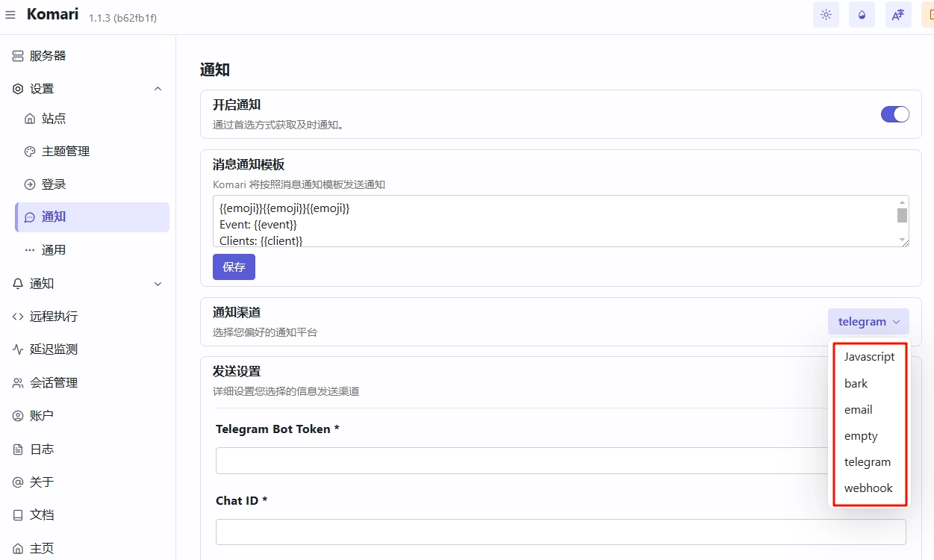Screen dimensions: 934x560
Task: Open the color droplet theme picker
Action: (x=862, y=15)
